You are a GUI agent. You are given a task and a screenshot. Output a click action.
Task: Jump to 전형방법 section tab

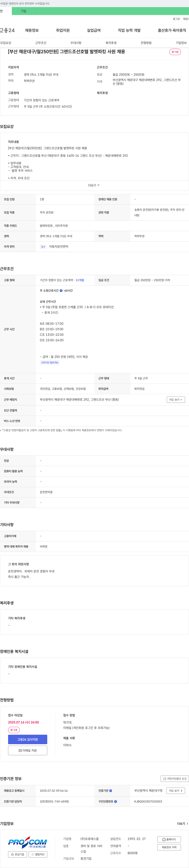click(146, 43)
